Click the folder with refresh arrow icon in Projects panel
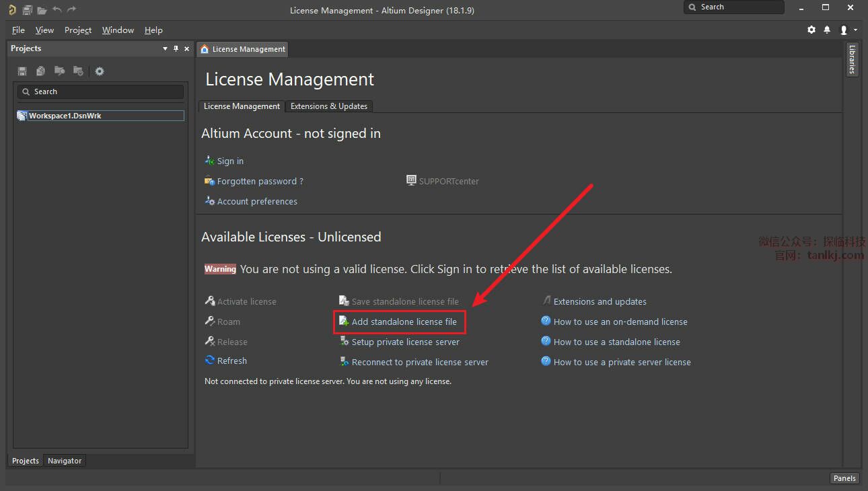Viewport: 868px width, 491px height. click(x=78, y=71)
